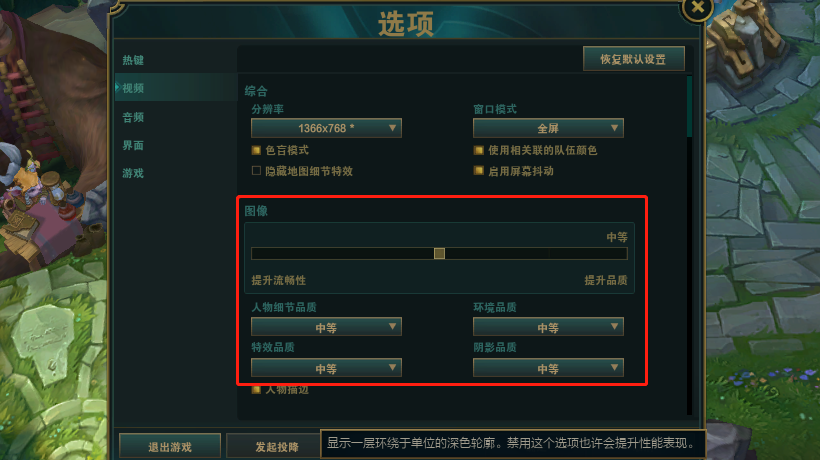Open the 界面 interface tab
Screen dimensions: 820x460
pos(133,145)
